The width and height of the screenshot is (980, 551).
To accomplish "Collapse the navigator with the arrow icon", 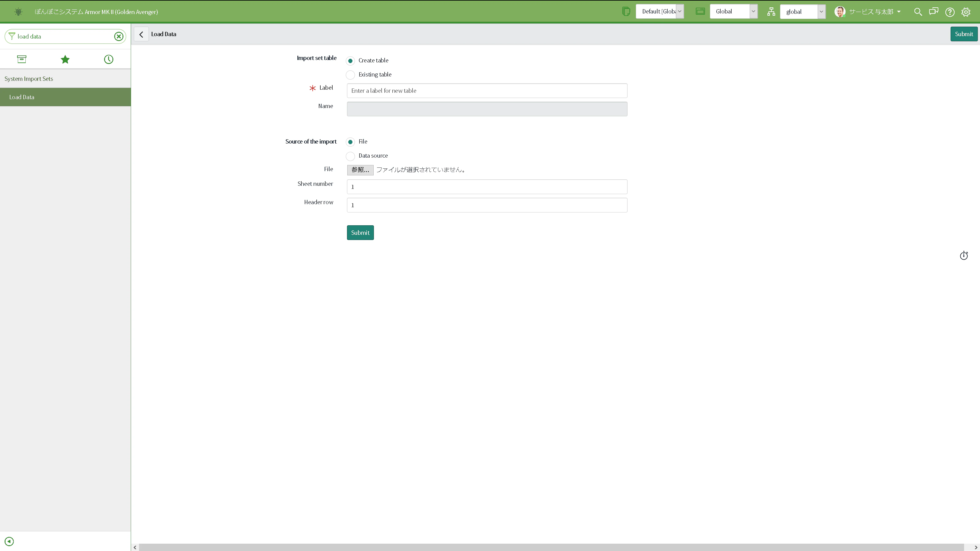I will click(x=9, y=541).
